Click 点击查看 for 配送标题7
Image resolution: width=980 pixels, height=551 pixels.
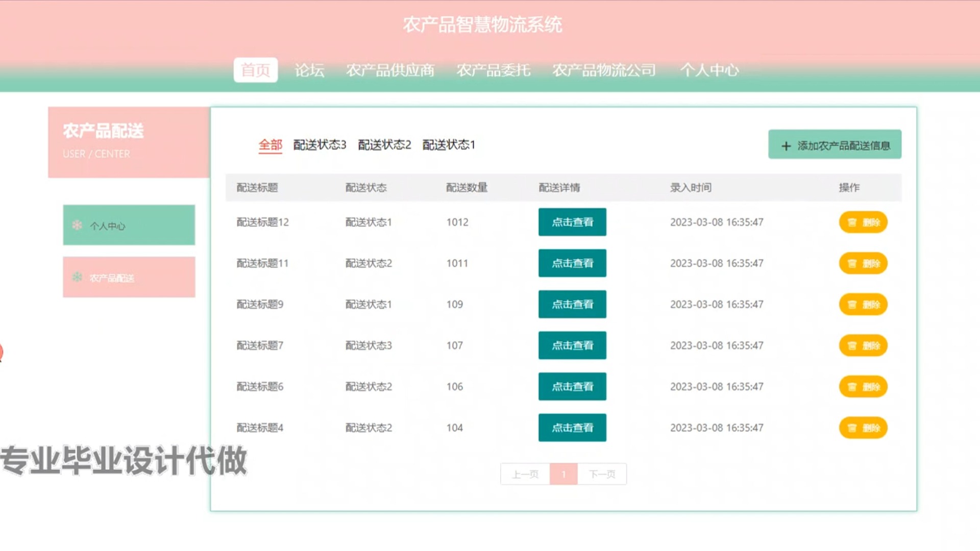coord(572,345)
